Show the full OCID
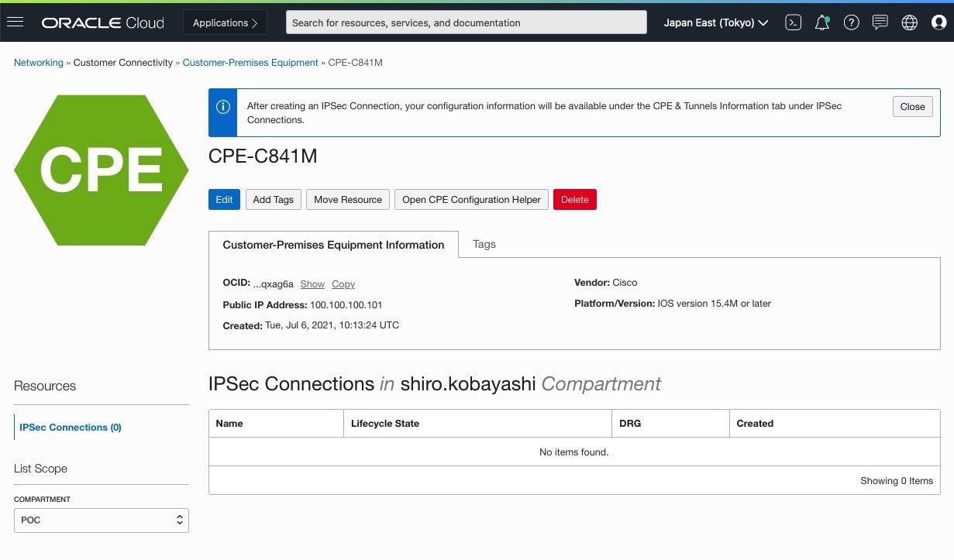The width and height of the screenshot is (954, 560). click(x=312, y=284)
